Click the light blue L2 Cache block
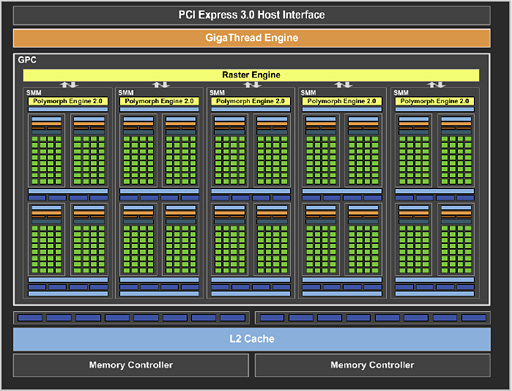Viewport: 512px width, 391px height. click(x=252, y=339)
